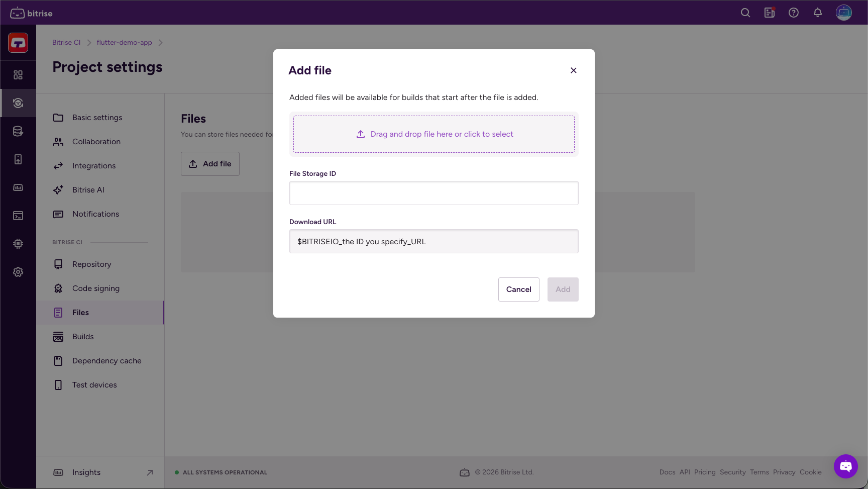The height and width of the screenshot is (489, 868).
Task: Open Security footer link
Action: (x=733, y=472)
